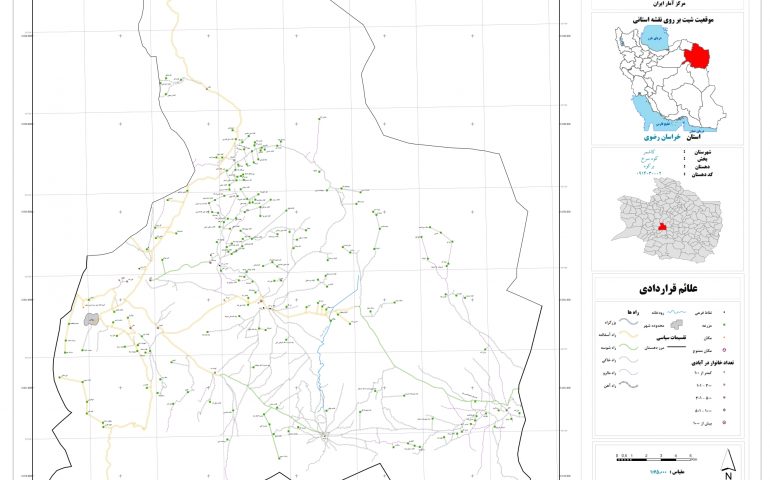The width and height of the screenshot is (770, 480).
Task: Click the red district in the gray county map
Action: coord(658,229)
